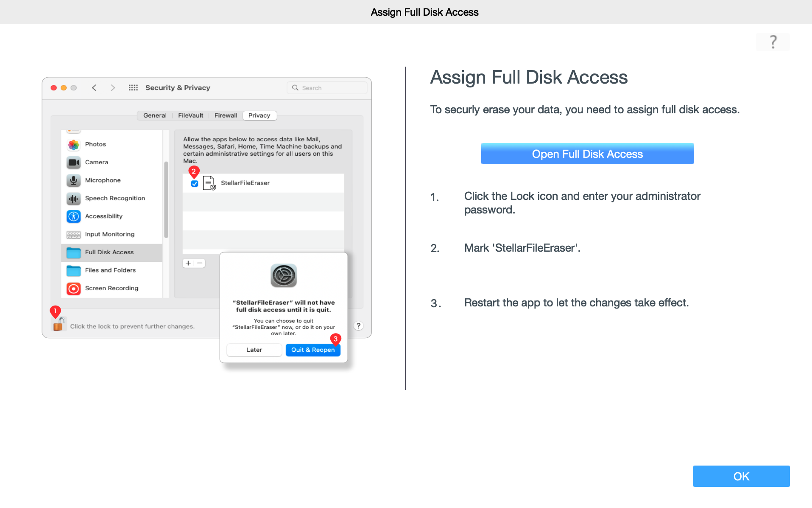Click Quit & Reopen in the popup
Viewport: 812px width, 508px height.
313,350
